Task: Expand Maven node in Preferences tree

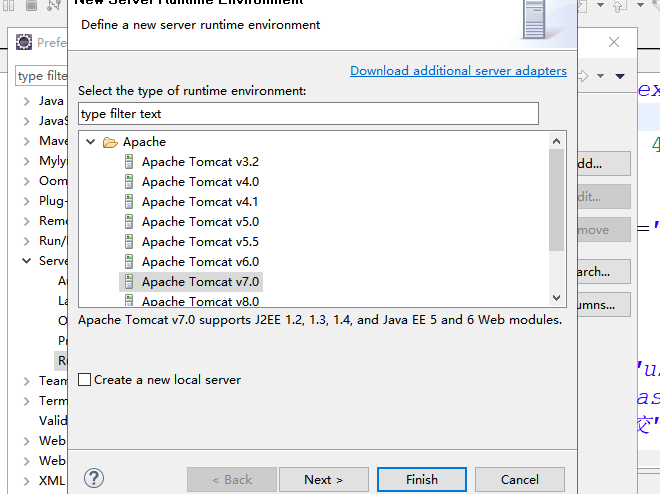Action: 27,141
